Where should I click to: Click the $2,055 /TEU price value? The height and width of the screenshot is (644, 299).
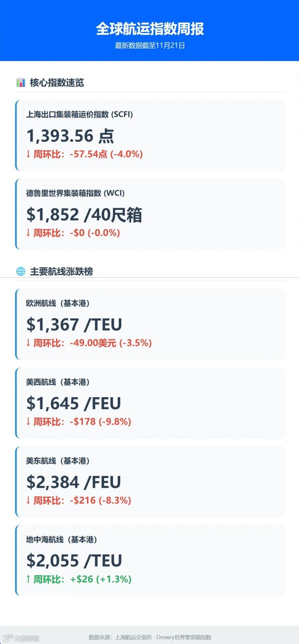point(74,561)
